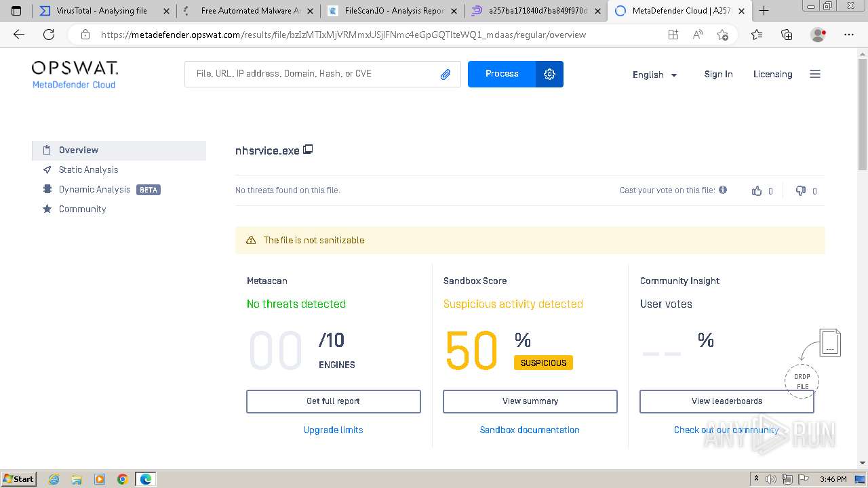Click the 'The file is not sanitizable' notice

530,240
